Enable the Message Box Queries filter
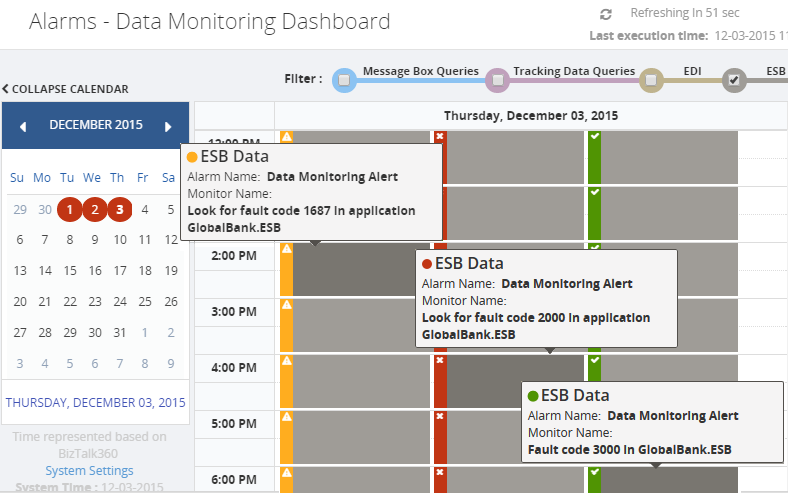The height and width of the screenshot is (493, 788). coord(344,80)
